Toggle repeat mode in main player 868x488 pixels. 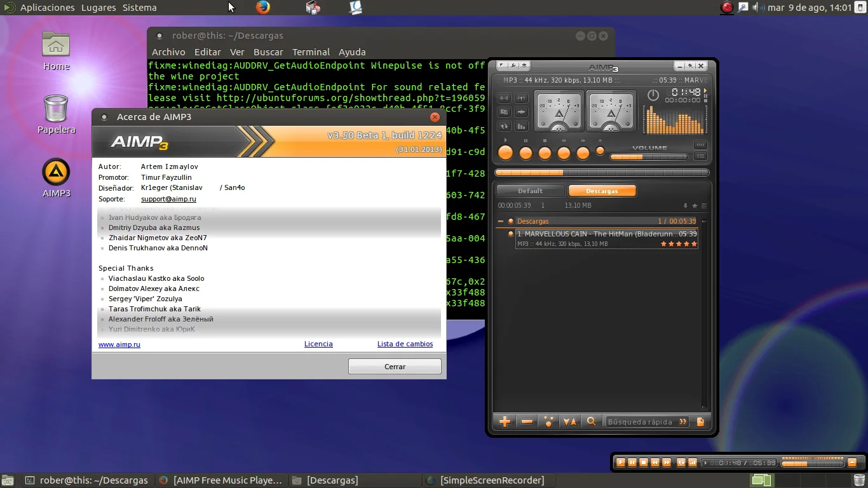pos(504,126)
